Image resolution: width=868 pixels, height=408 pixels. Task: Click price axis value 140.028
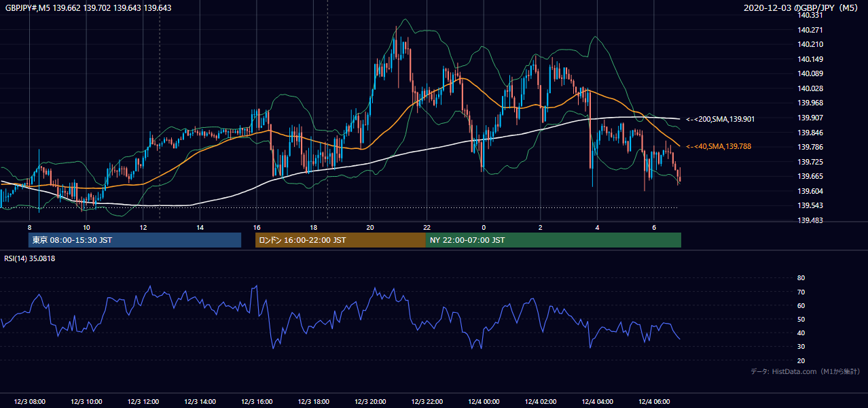(x=810, y=88)
